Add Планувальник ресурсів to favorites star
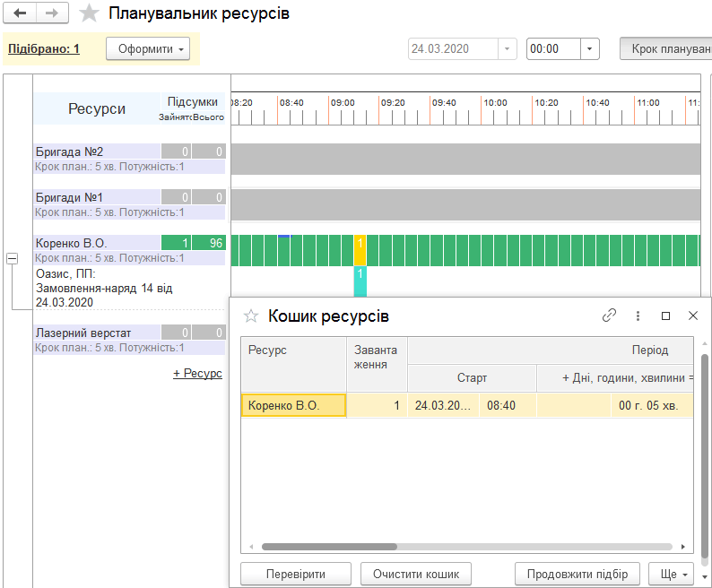712x588 pixels. click(x=89, y=13)
